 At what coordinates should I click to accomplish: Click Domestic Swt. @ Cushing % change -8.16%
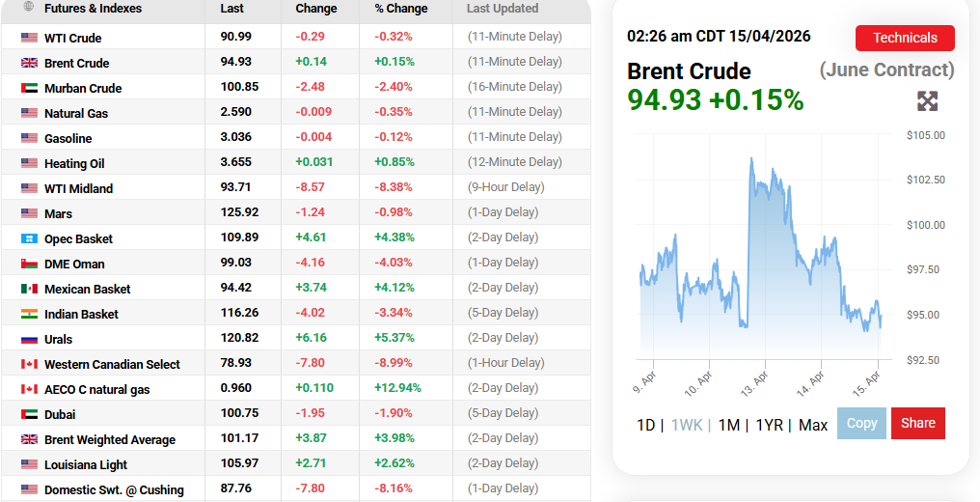click(x=394, y=488)
